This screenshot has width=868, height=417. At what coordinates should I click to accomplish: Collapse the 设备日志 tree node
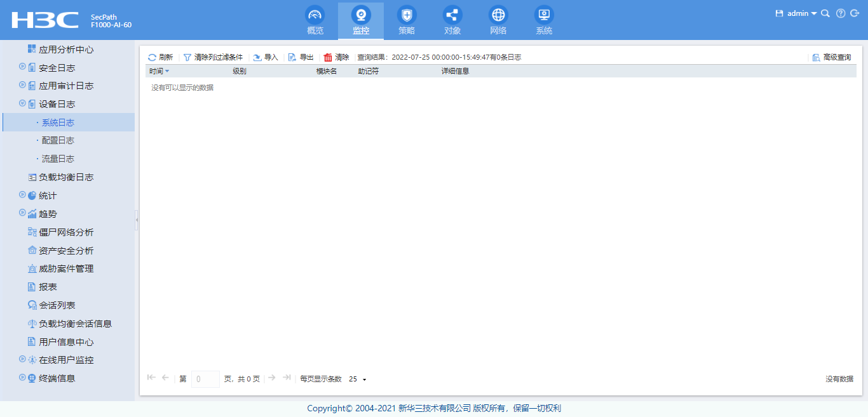click(x=22, y=103)
